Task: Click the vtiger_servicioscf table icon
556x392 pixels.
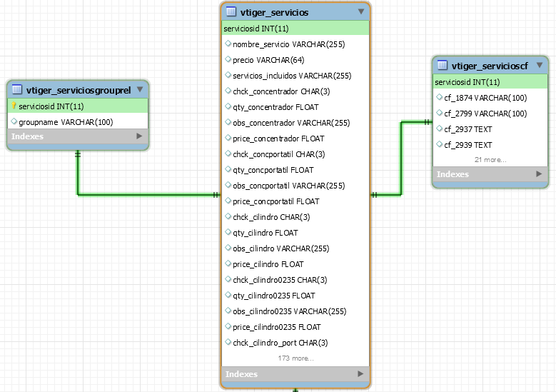Action: coord(443,65)
